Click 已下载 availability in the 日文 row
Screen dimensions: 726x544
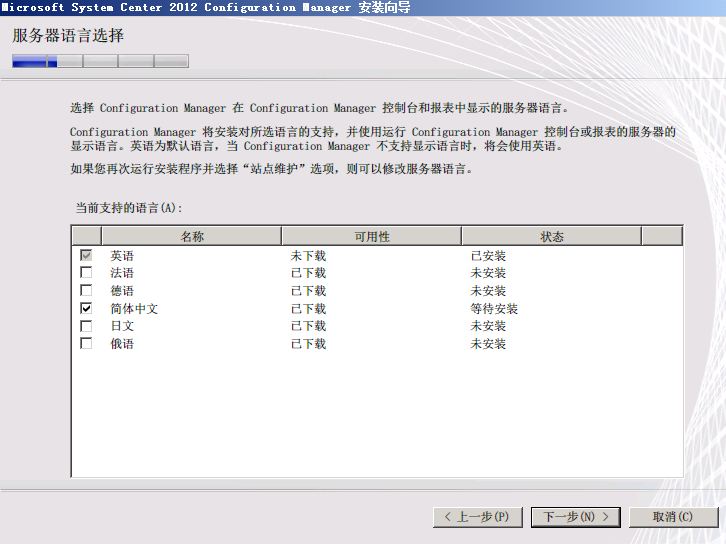coord(308,326)
